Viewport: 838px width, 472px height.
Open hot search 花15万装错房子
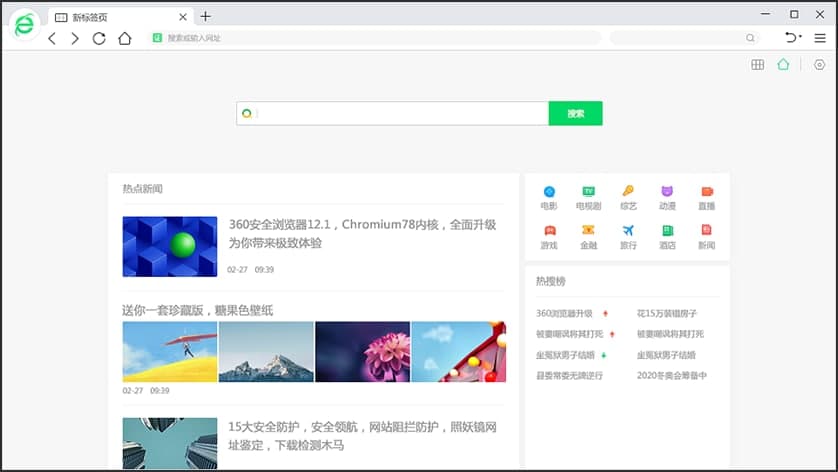[667, 313]
